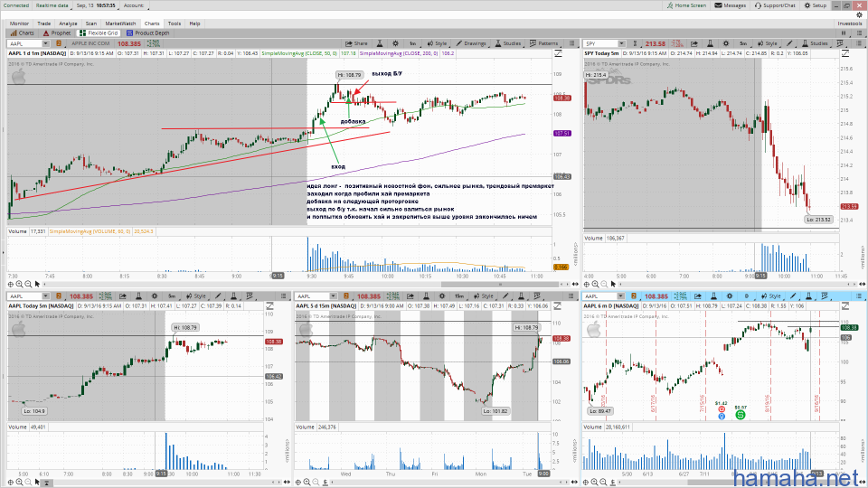Click the share icon on SPY chart toolbar
Screen dimensions: 868x488
coord(694,43)
